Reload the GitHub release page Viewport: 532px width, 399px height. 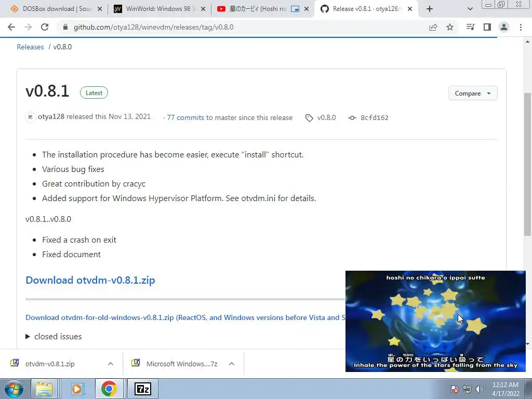45,27
